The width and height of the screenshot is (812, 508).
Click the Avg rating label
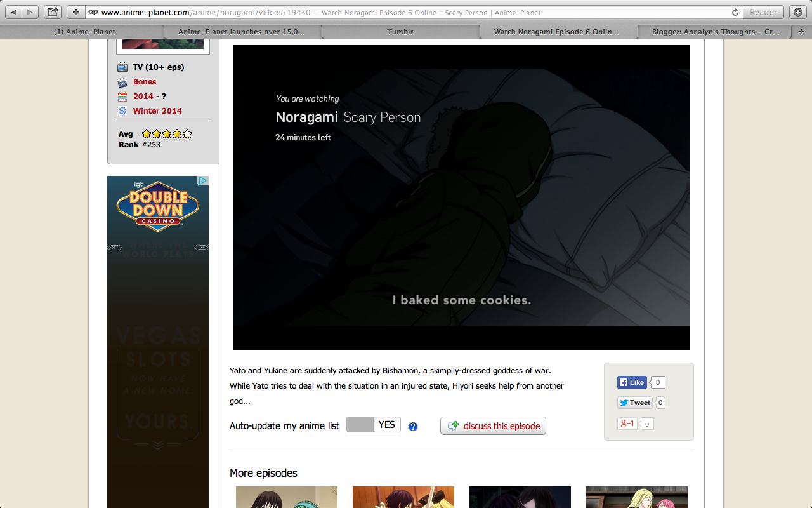(x=126, y=134)
